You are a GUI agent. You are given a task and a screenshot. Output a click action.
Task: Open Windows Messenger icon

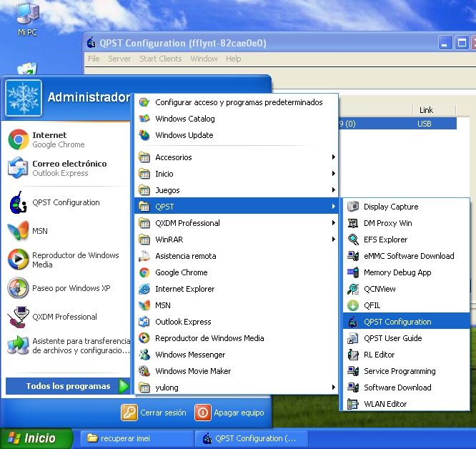[x=144, y=355]
